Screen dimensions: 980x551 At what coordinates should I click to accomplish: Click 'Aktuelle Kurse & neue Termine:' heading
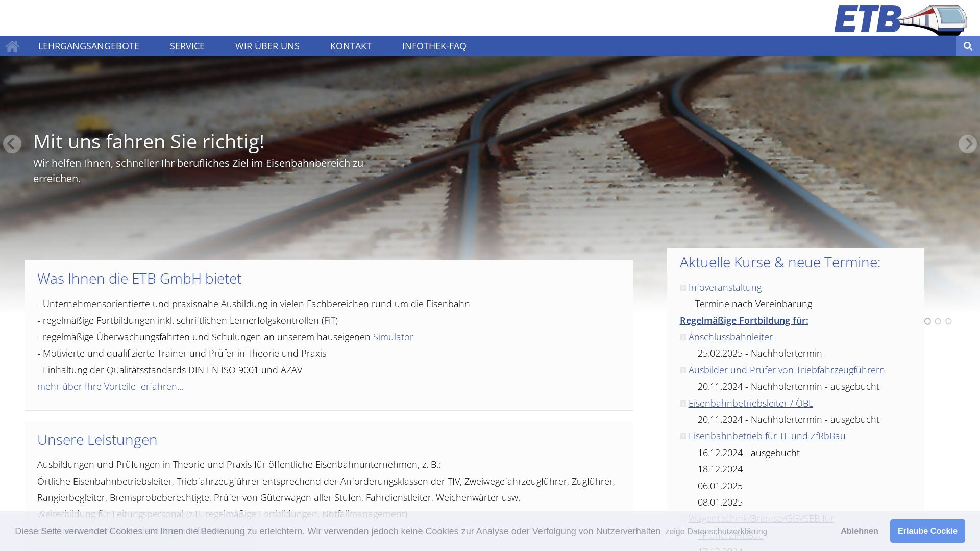(780, 262)
